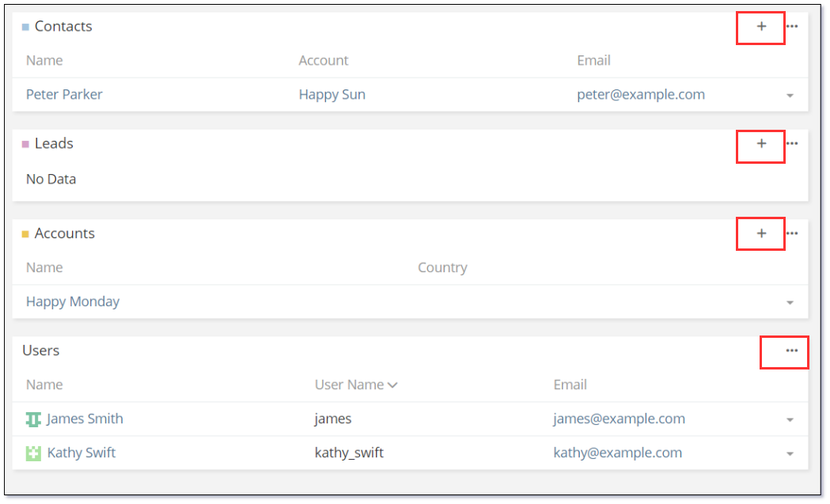The height and width of the screenshot is (504, 830).
Task: Email kathy@example.com
Action: tap(617, 453)
